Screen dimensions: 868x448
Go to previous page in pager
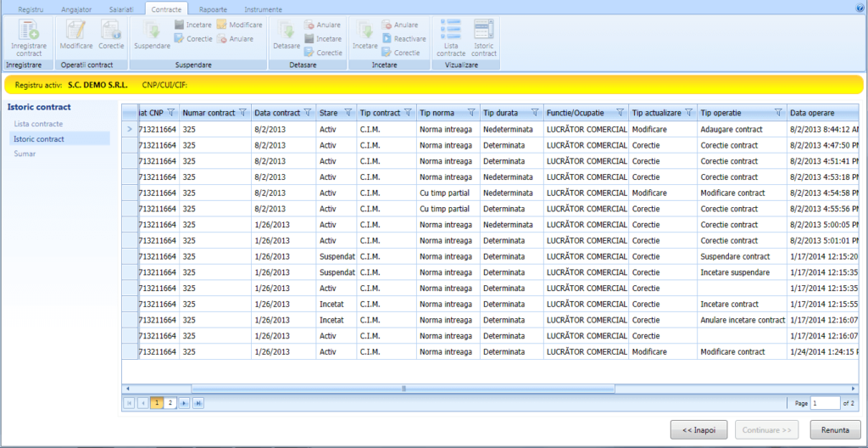[142, 403]
